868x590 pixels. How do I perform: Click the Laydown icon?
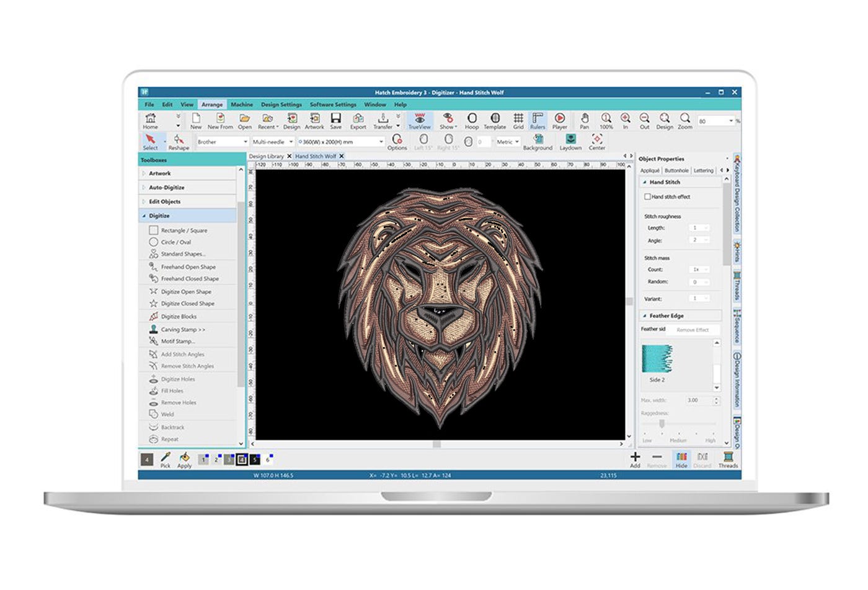[x=570, y=141]
